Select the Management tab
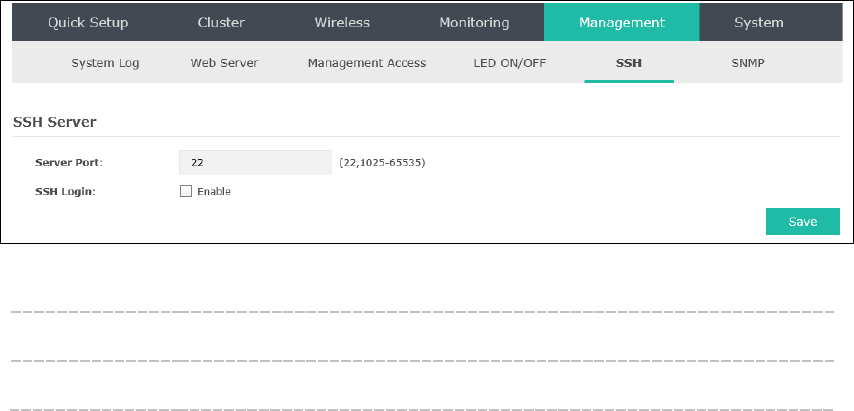 621,22
